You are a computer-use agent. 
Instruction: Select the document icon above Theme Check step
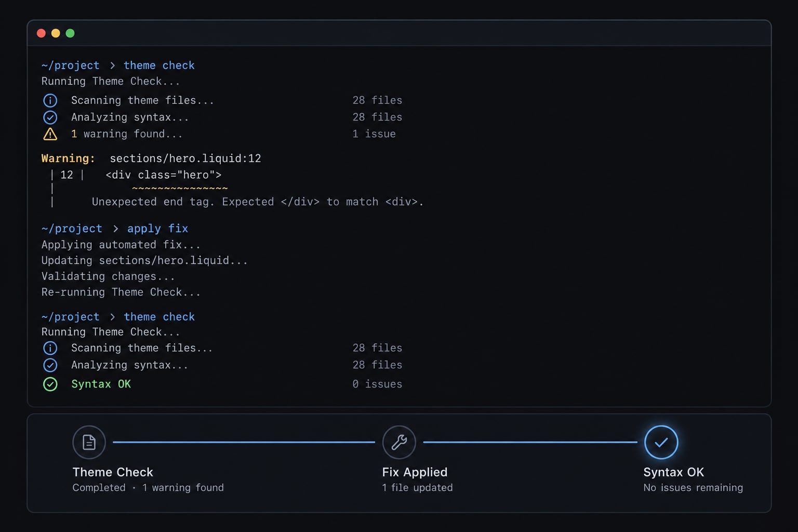coord(89,442)
